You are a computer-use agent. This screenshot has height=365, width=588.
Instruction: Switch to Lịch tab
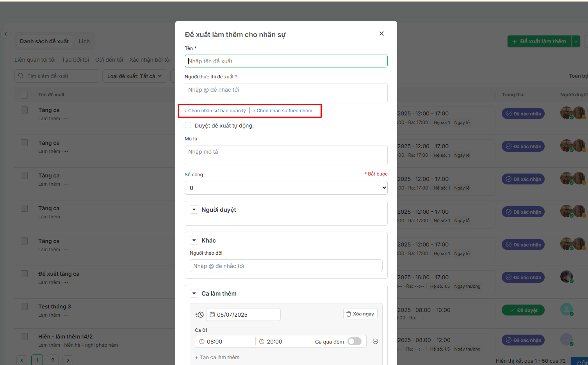coord(84,41)
